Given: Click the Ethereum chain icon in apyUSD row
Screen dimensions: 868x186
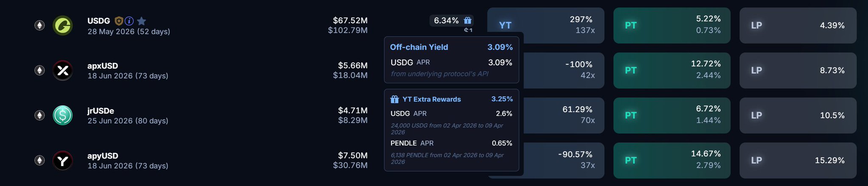Looking at the screenshot, I should [x=39, y=161].
